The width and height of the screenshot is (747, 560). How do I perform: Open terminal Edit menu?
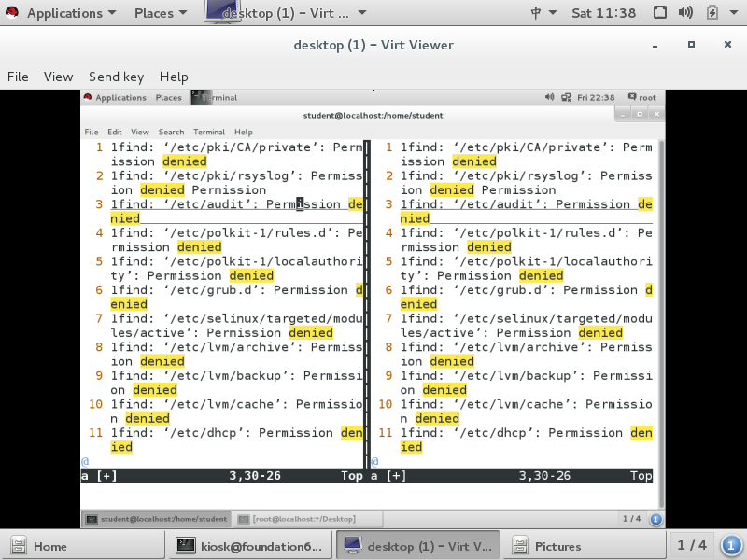click(114, 132)
